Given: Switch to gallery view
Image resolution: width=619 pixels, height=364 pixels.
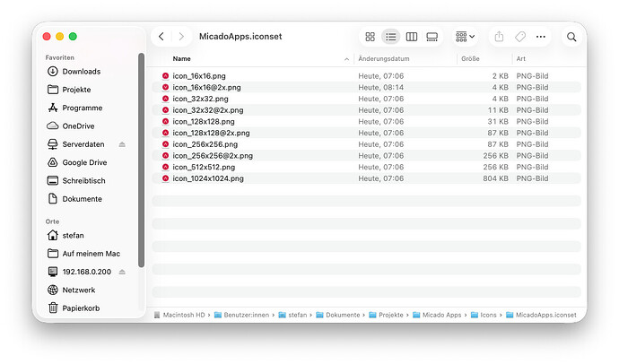Looking at the screenshot, I should click(x=432, y=37).
